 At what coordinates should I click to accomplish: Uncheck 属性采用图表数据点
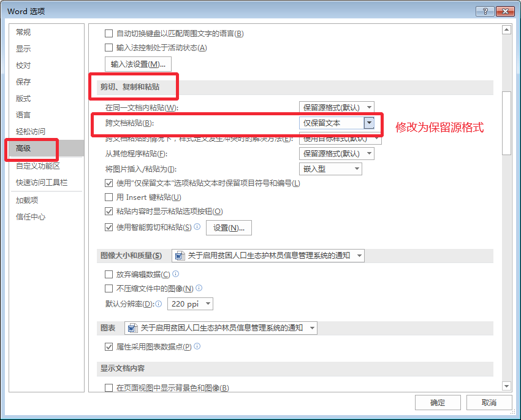point(108,347)
